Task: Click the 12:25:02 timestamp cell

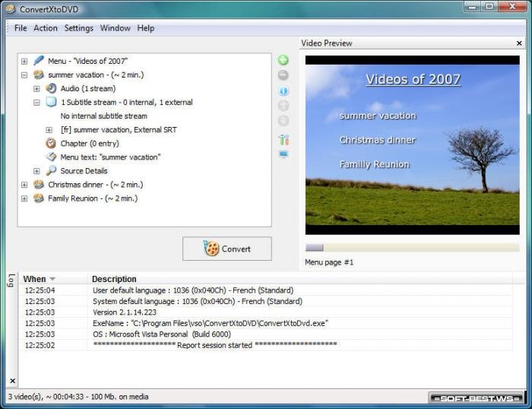Action: (40, 345)
